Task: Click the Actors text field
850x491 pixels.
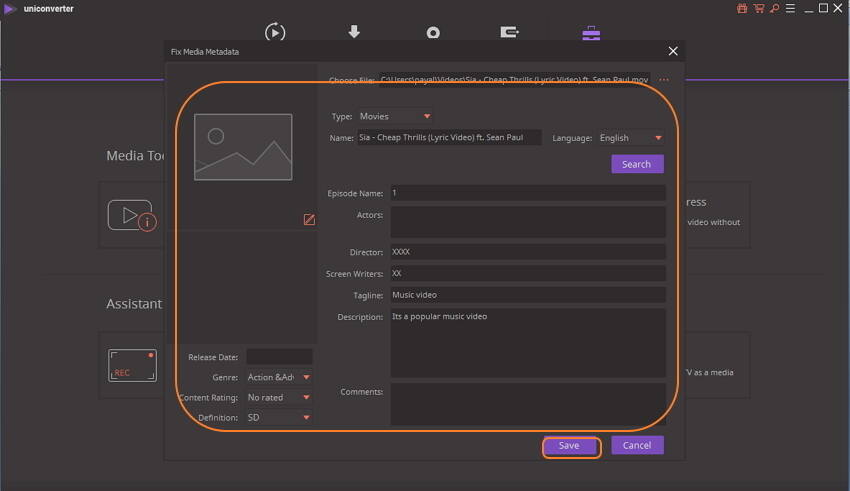Action: (x=528, y=222)
